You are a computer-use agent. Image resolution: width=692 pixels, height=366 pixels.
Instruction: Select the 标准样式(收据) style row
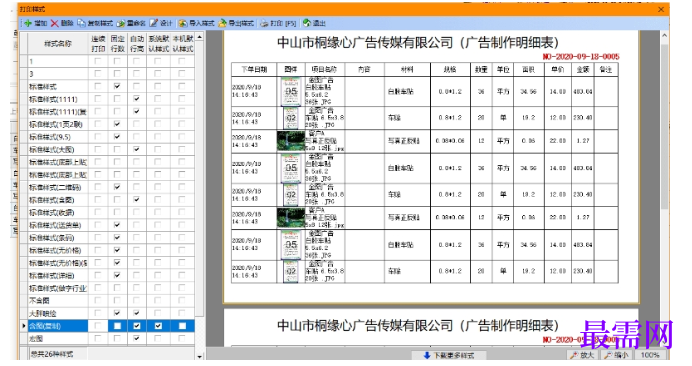pos(58,212)
